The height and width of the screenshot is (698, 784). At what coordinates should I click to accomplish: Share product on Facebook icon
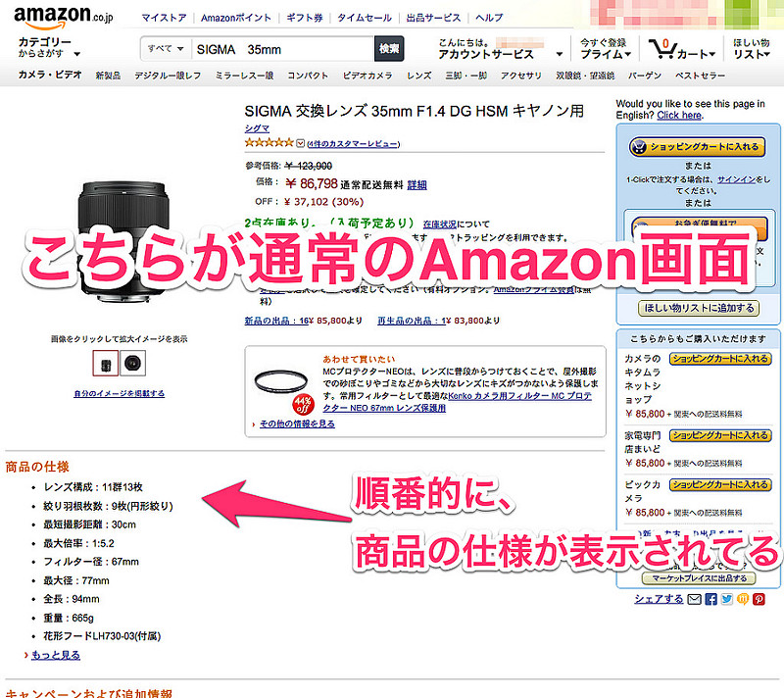click(x=710, y=599)
